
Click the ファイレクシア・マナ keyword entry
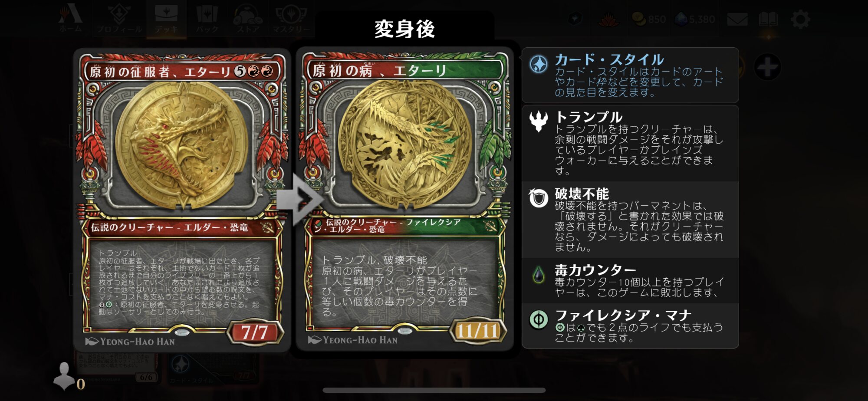tap(630, 325)
